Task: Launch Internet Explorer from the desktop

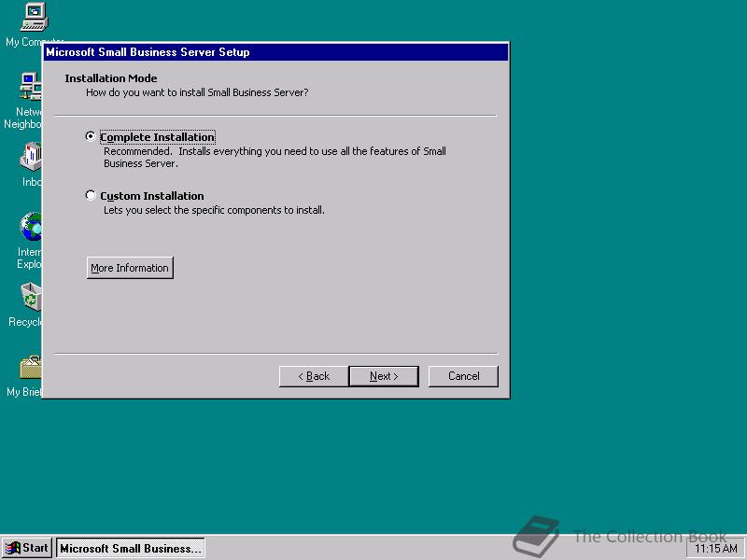Action: tap(30, 229)
